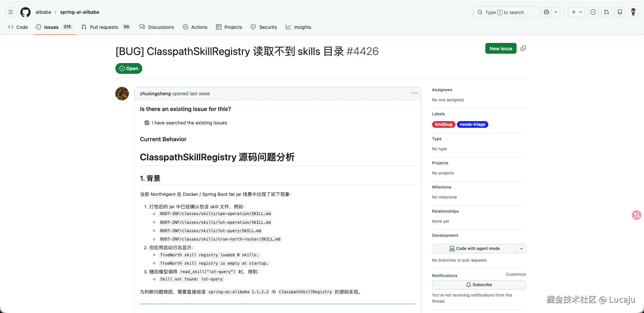This screenshot has width=644, height=313.
Task: Open the Create new plus menu
Action: click(577, 12)
